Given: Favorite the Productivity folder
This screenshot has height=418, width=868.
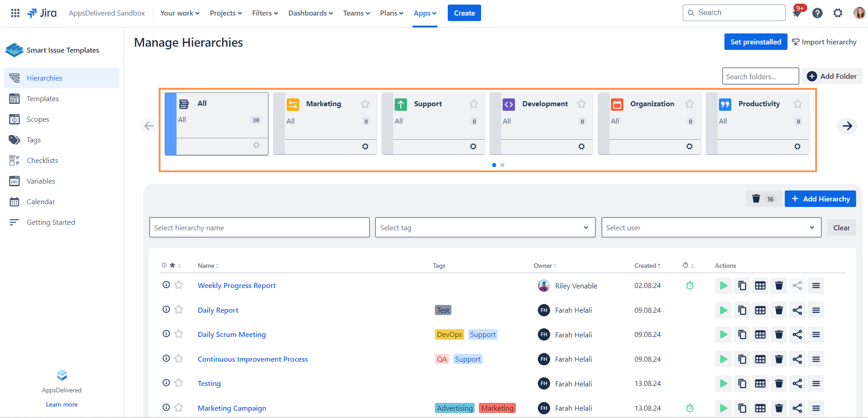Looking at the screenshot, I should 798,104.
